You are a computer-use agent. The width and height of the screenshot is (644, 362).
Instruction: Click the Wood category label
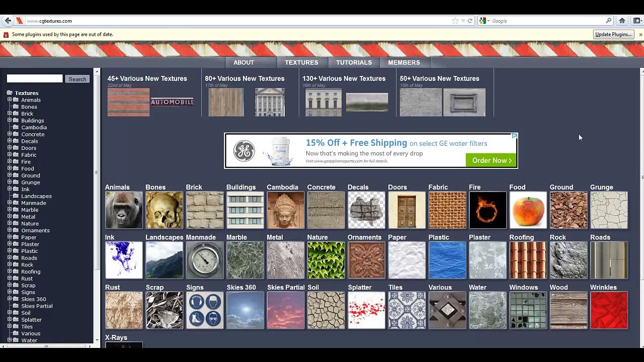click(x=559, y=288)
